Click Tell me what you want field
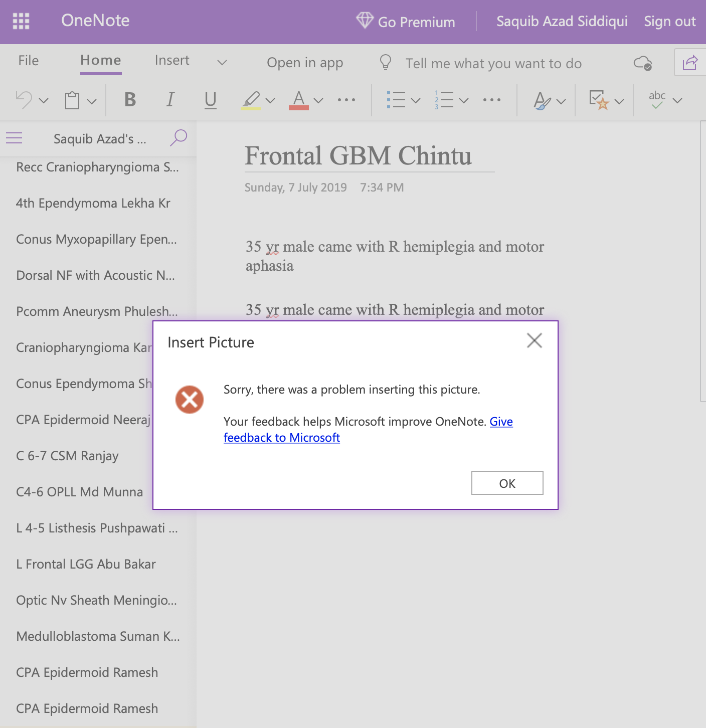The width and height of the screenshot is (706, 728). (x=493, y=63)
